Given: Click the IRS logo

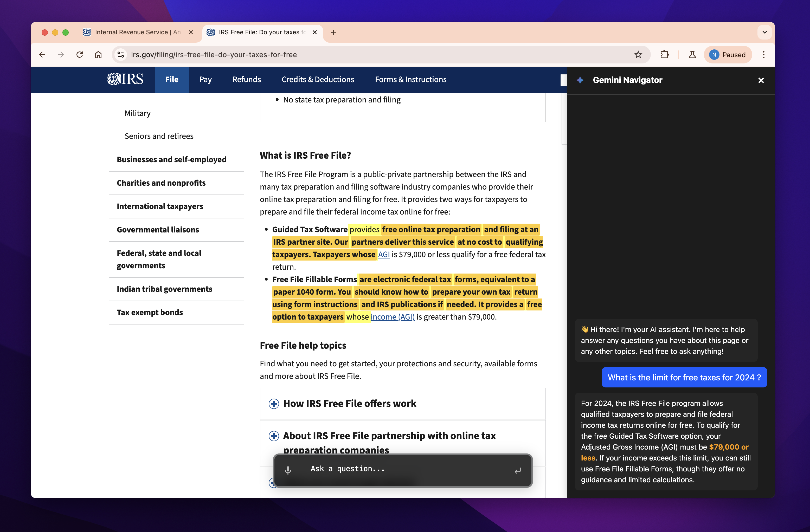Looking at the screenshot, I should coord(125,79).
